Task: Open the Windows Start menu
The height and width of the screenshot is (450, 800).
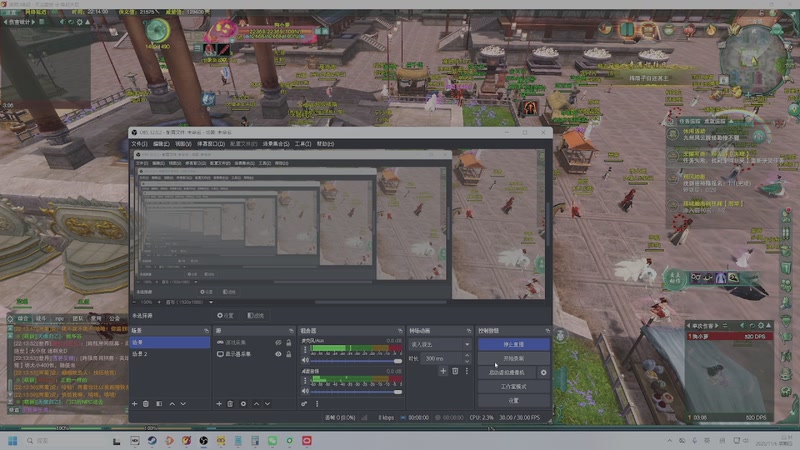Action: 13,441
